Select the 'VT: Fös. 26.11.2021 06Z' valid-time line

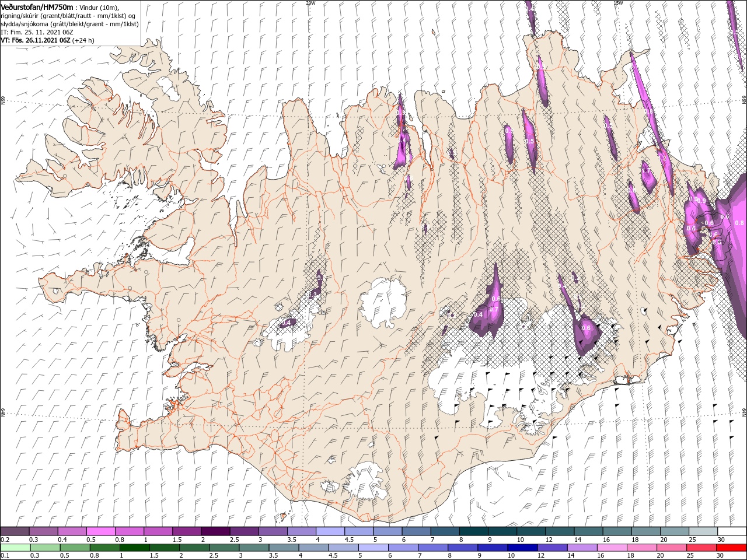[x=36, y=40]
